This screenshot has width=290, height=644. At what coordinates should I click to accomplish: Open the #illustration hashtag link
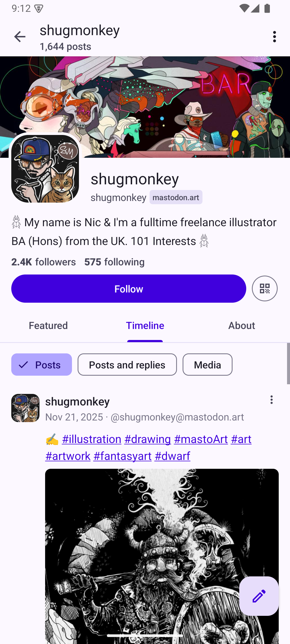(92, 439)
